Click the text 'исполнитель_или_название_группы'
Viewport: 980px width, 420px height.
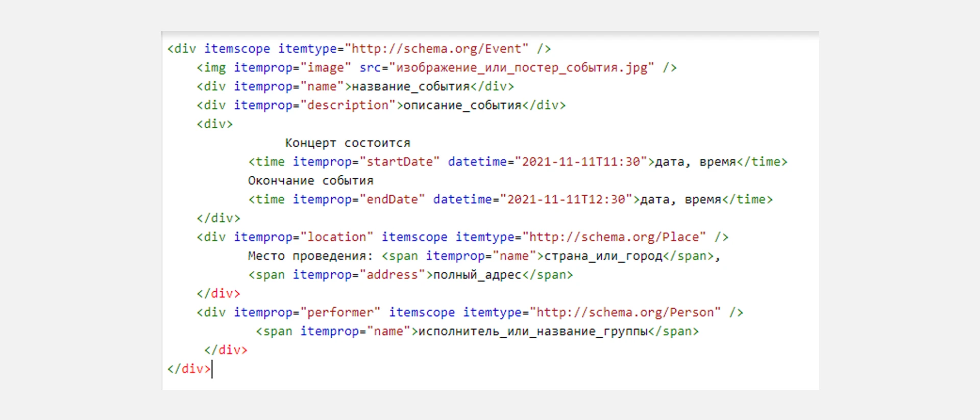(x=533, y=332)
